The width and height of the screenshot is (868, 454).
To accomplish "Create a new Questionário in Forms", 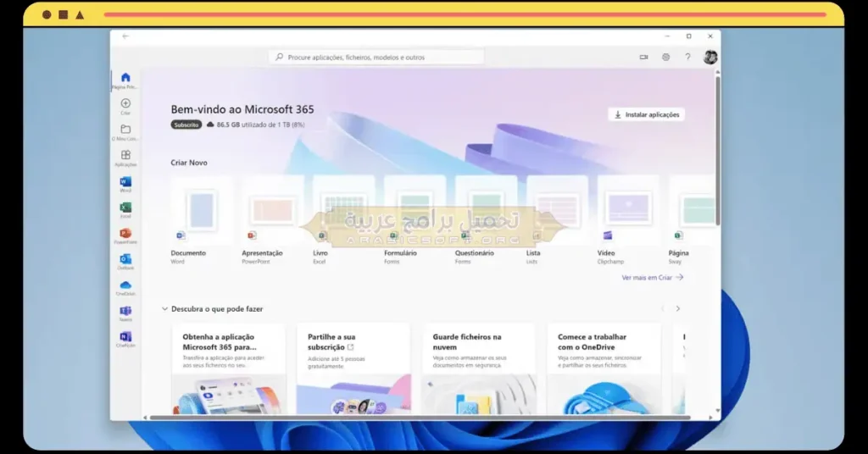I will pos(486,220).
